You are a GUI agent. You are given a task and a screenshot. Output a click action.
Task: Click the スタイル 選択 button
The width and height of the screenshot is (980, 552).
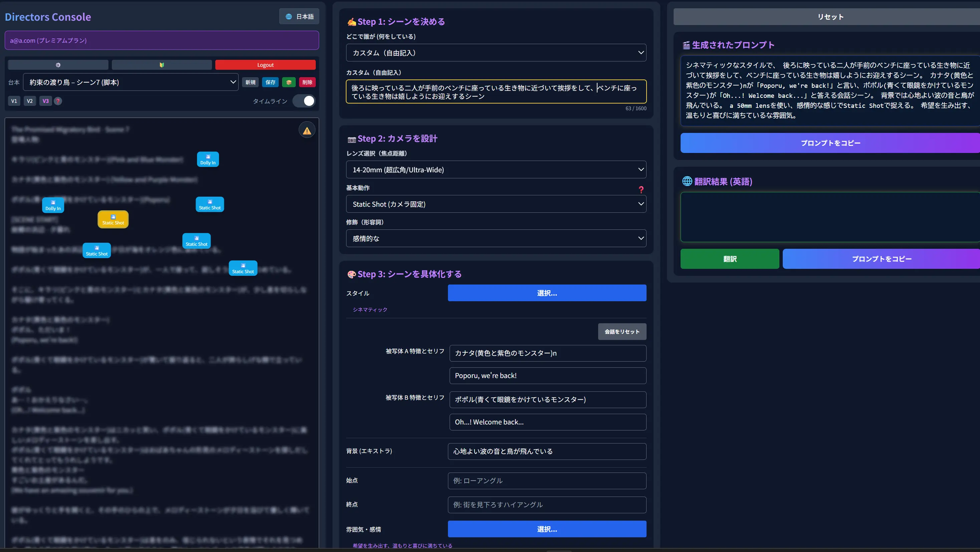pyautogui.click(x=547, y=293)
